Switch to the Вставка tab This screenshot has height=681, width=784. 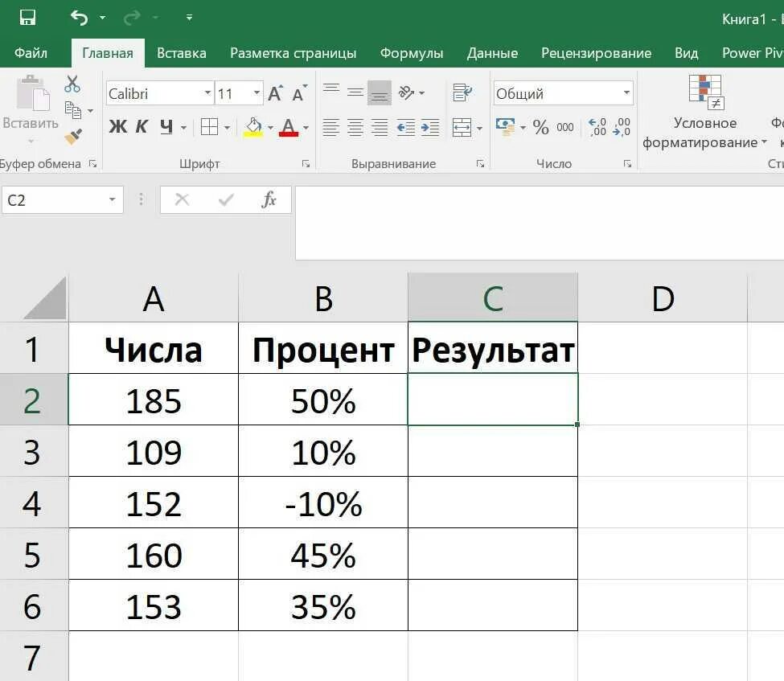182,53
